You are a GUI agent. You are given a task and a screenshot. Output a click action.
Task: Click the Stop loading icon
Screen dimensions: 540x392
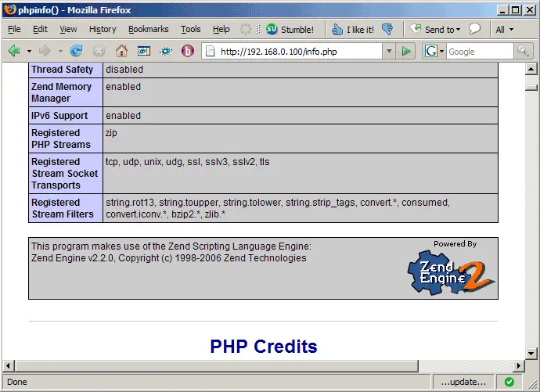[x=99, y=51]
